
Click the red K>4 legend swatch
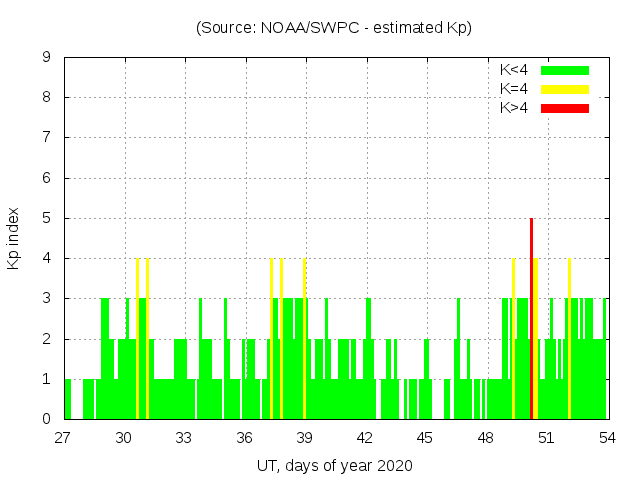tap(565, 108)
